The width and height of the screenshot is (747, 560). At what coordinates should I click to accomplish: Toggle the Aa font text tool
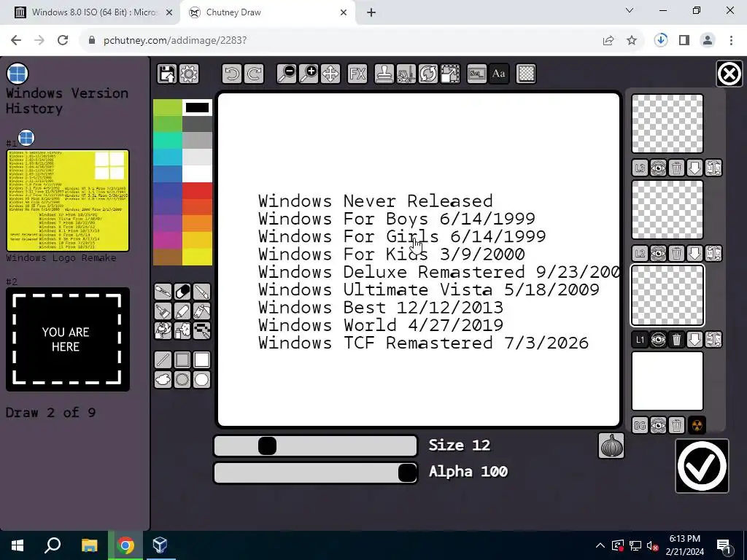[x=499, y=74]
